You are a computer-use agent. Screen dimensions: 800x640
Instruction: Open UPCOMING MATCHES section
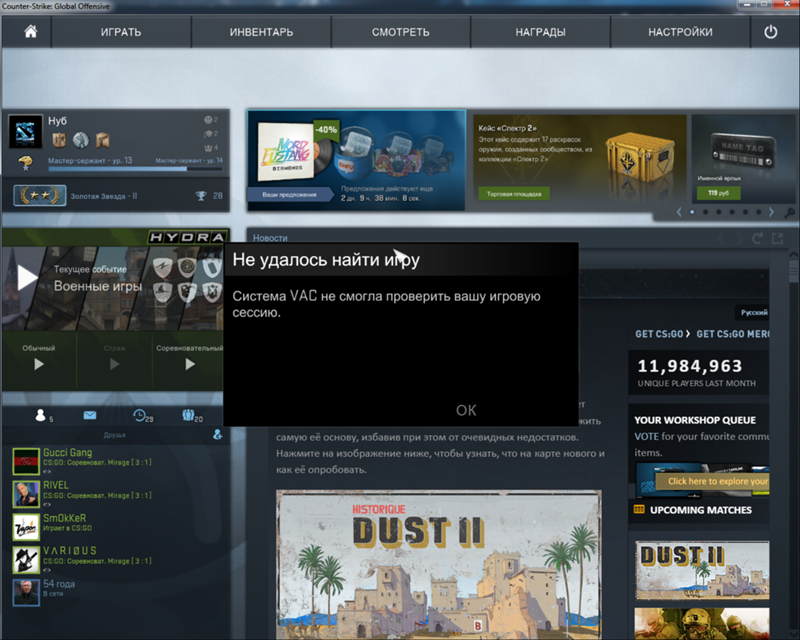point(701,510)
